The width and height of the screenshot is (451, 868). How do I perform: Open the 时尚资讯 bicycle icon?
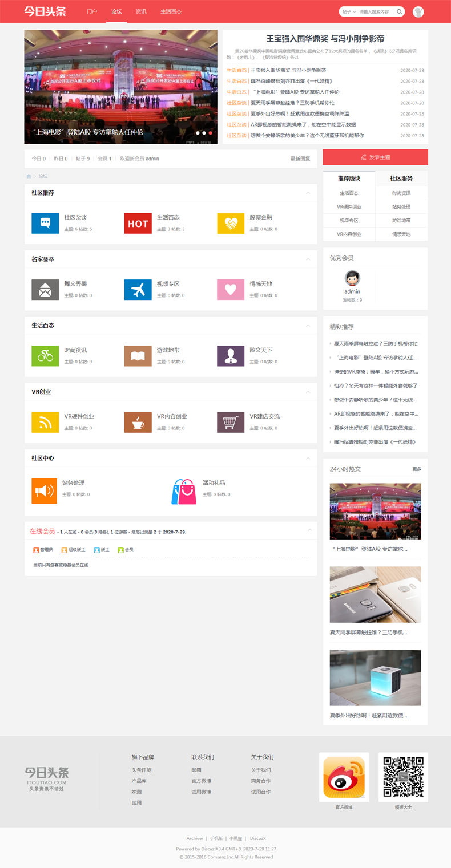point(45,356)
